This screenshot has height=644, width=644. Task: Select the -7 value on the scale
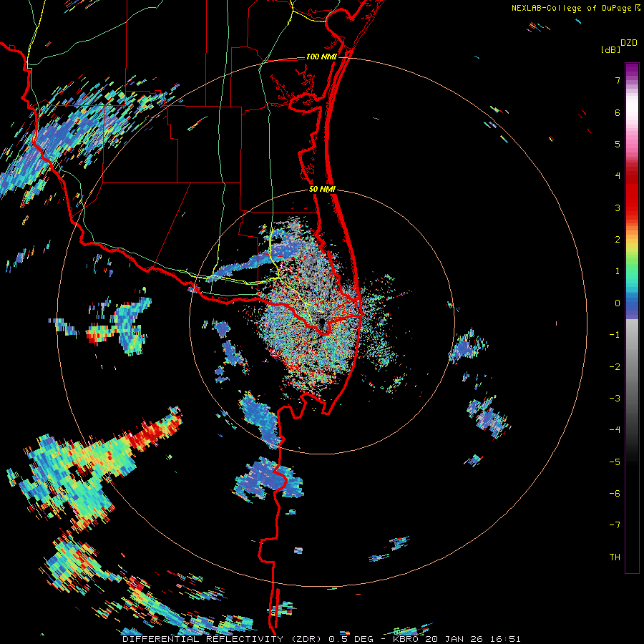click(x=615, y=525)
